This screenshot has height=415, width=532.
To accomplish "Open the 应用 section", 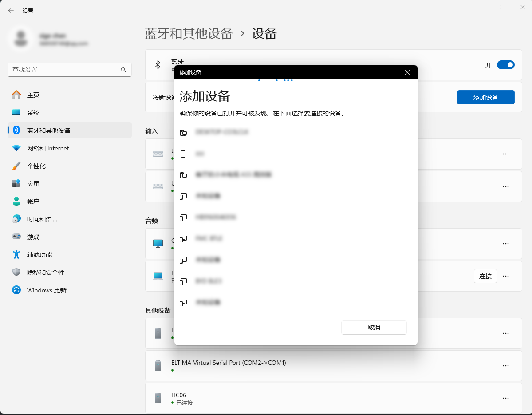I will pyautogui.click(x=33, y=184).
